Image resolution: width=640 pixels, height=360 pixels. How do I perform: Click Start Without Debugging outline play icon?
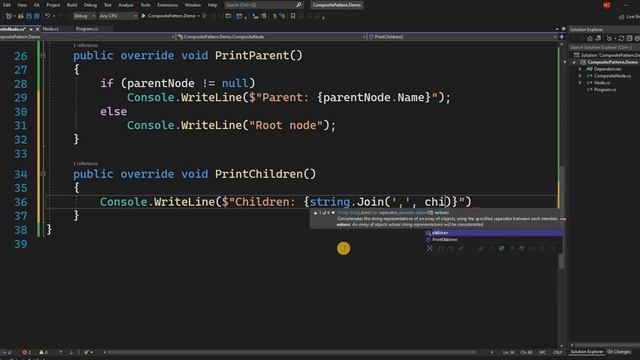coord(205,16)
